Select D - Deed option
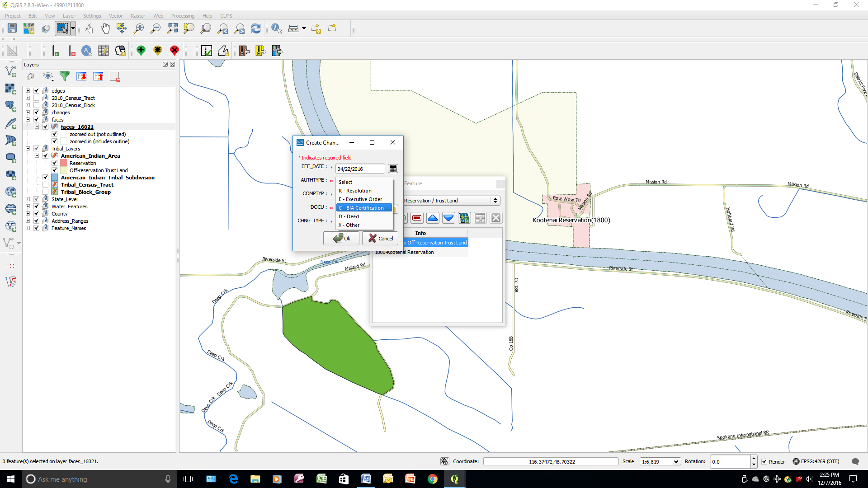The width and height of the screenshot is (868, 488). [349, 216]
